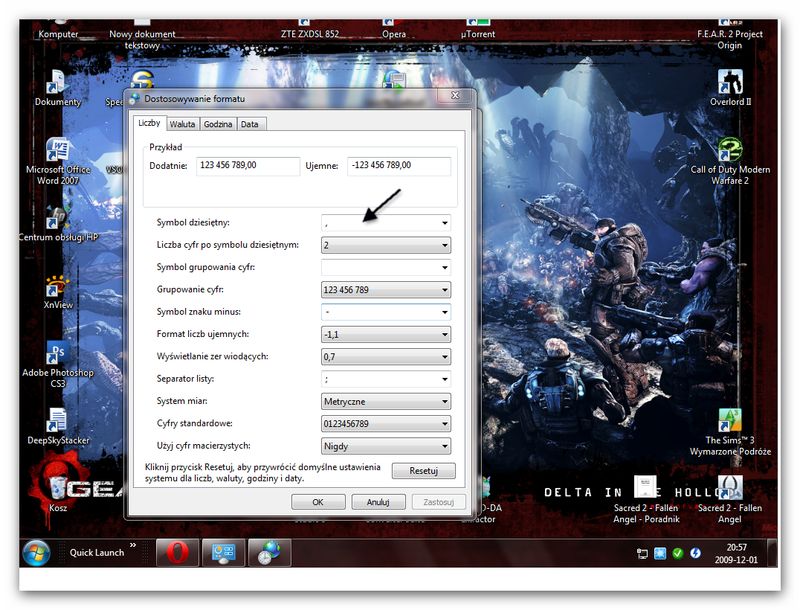Click the Show desktop strip beside the clock
The height and width of the screenshot is (610, 800).
772,553
